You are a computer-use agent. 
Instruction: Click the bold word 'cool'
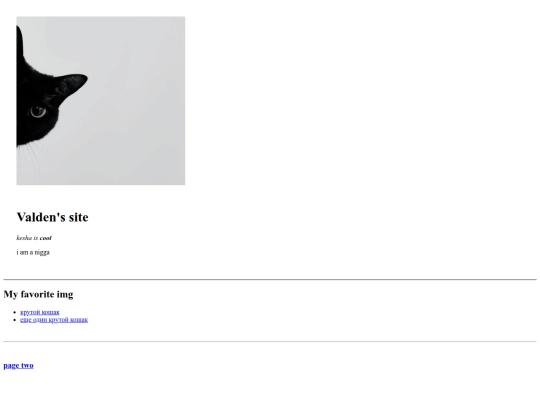click(45, 238)
